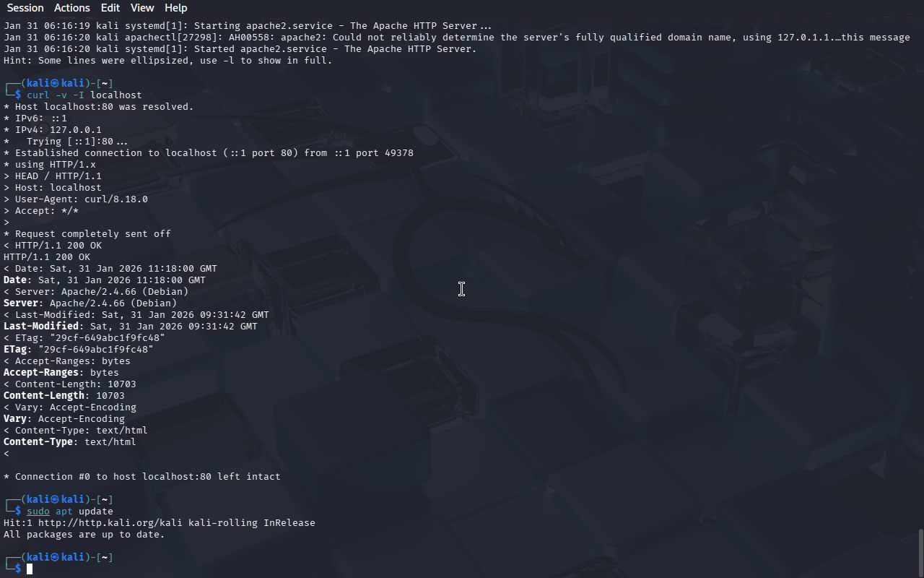The height and width of the screenshot is (578, 924).
Task: Click the http.kali.org repository URL
Action: [x=110, y=522]
